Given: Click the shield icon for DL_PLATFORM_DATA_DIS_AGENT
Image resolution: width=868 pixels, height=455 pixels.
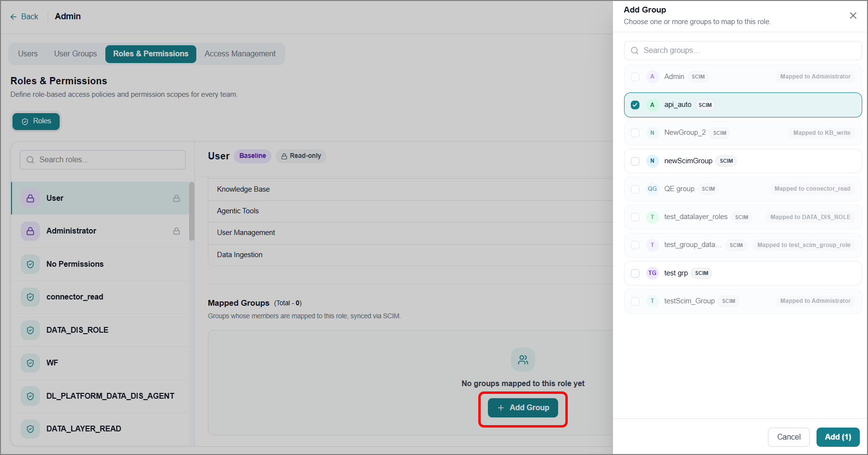Looking at the screenshot, I should (30, 396).
